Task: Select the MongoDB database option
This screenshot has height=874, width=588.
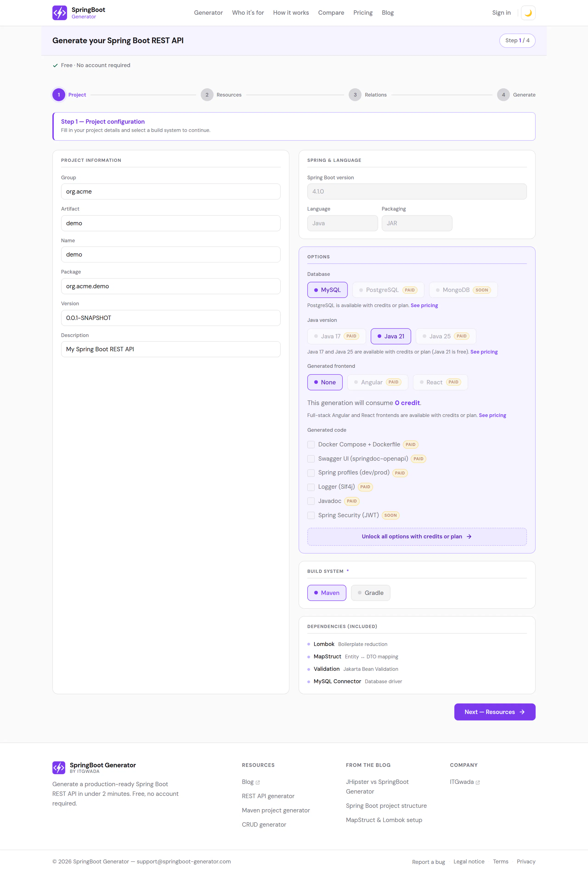Action: tap(463, 290)
